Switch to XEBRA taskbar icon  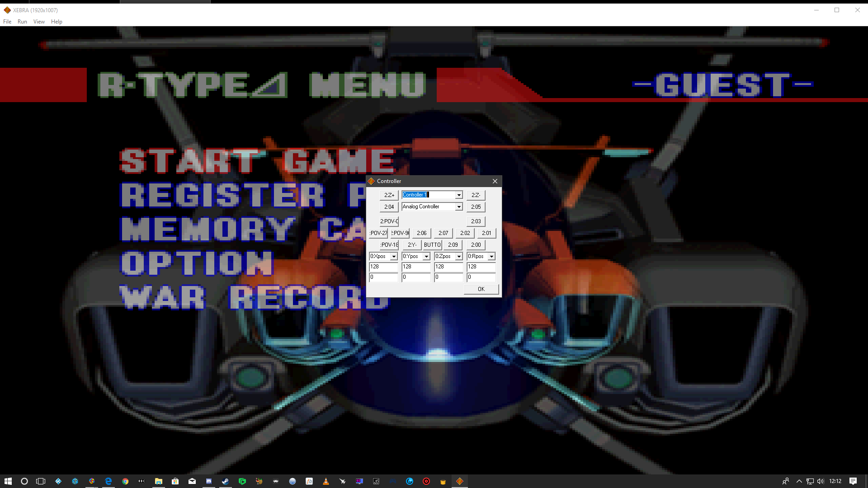tap(460, 481)
